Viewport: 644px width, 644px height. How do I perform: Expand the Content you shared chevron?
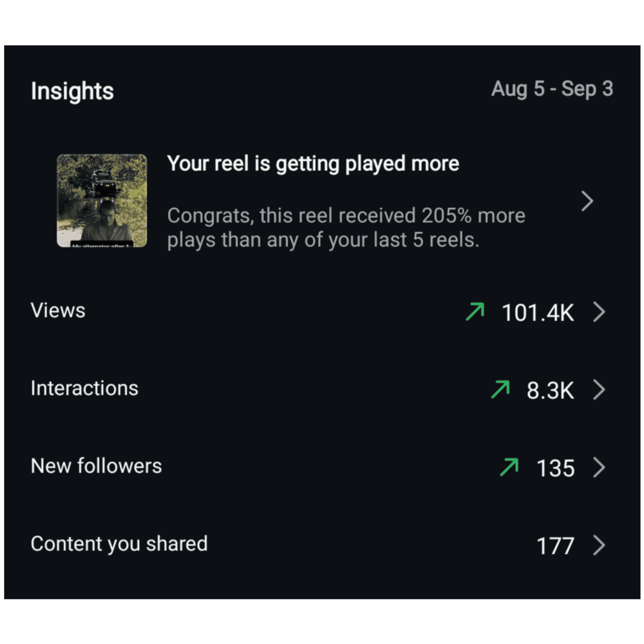pos(599,545)
